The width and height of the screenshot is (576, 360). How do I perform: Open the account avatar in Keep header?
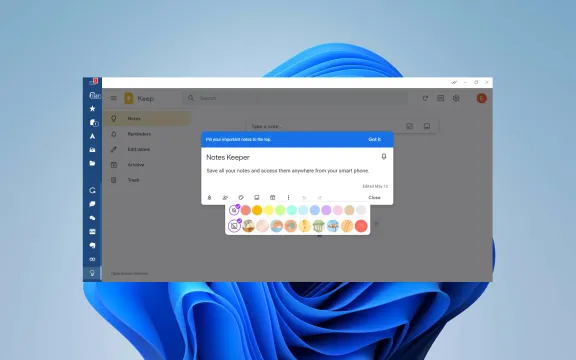click(482, 98)
